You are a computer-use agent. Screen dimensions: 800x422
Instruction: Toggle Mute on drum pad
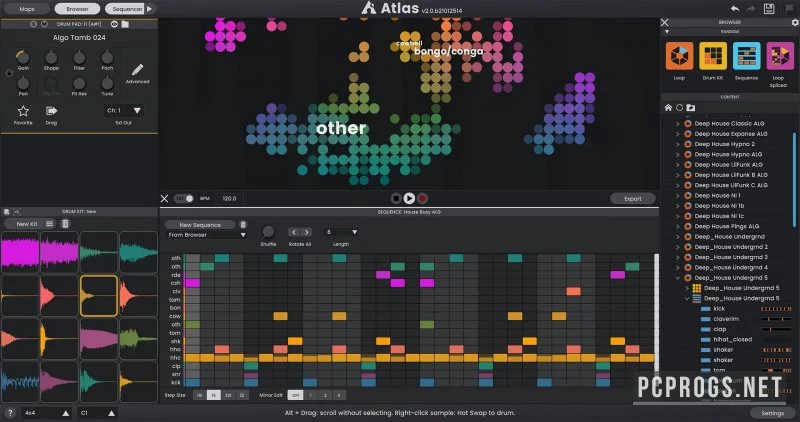(44, 24)
